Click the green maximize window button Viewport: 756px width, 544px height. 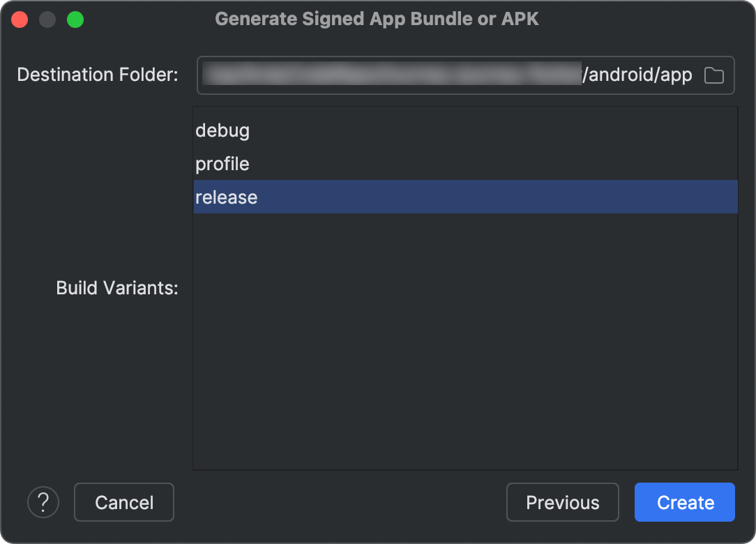click(75, 20)
